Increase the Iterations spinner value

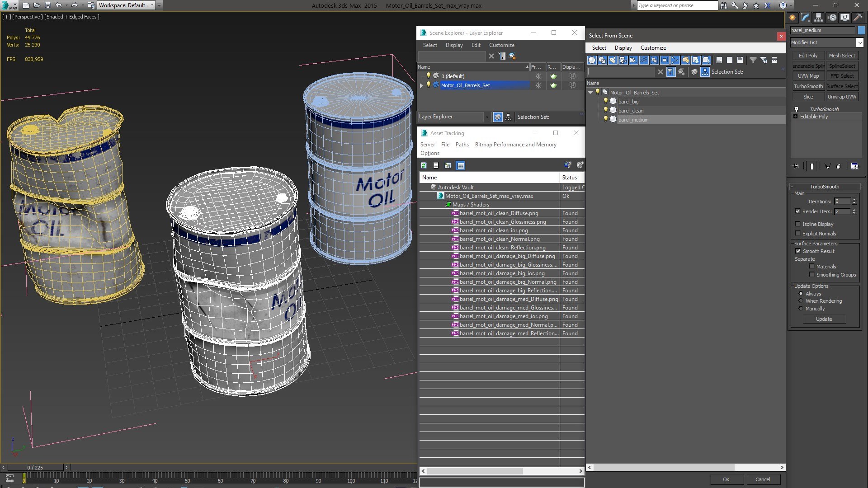point(854,200)
